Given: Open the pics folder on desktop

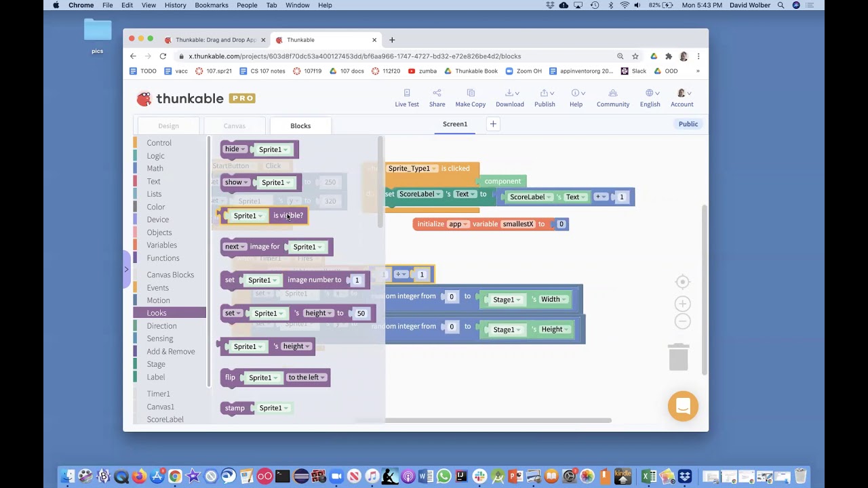Looking at the screenshot, I should pyautogui.click(x=98, y=36).
